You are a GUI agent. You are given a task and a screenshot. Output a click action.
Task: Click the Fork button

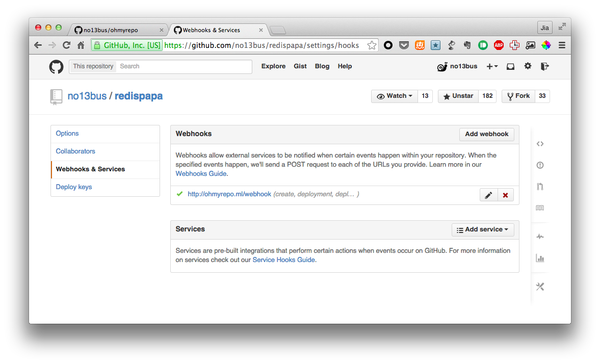click(x=518, y=96)
